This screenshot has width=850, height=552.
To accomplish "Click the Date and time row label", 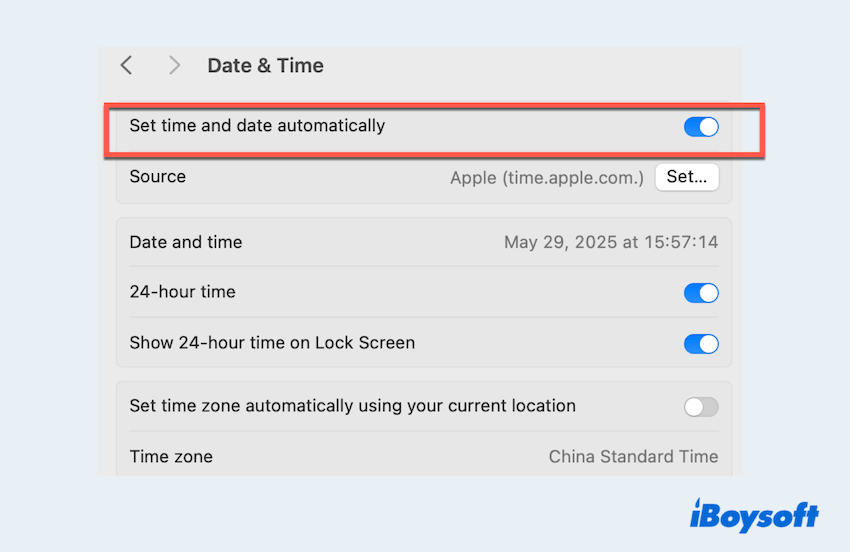I will click(185, 243).
